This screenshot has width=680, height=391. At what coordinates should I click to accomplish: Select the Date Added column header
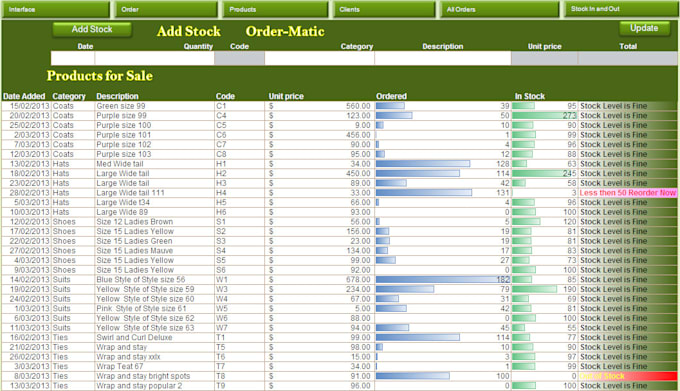click(x=24, y=96)
